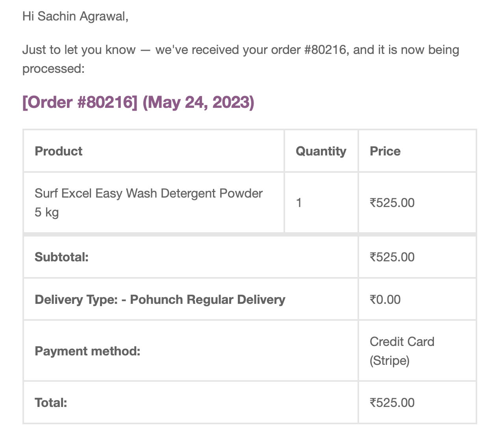
Task: Click the Subtotal amount ₹525.00
Action: pos(392,257)
